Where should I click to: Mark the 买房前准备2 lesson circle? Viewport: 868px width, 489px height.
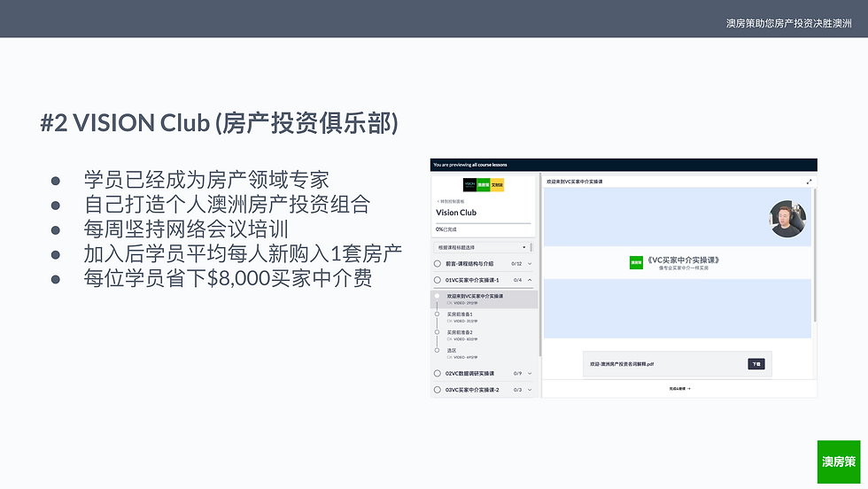437,332
